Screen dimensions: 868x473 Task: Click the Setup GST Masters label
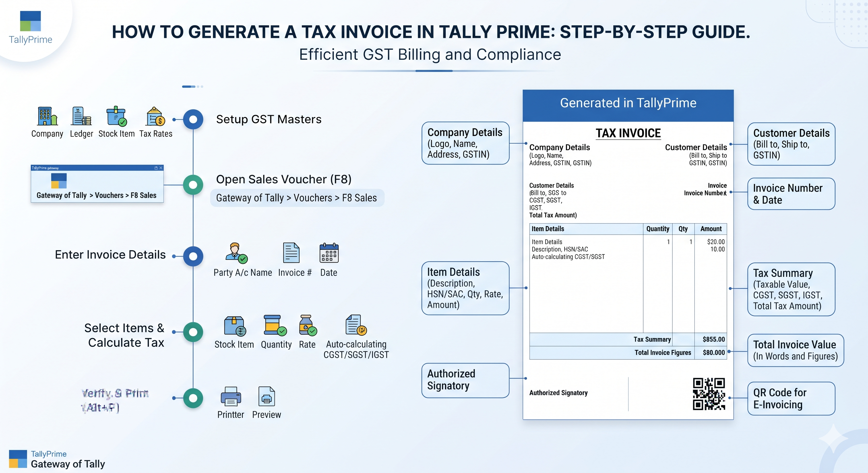(x=269, y=119)
